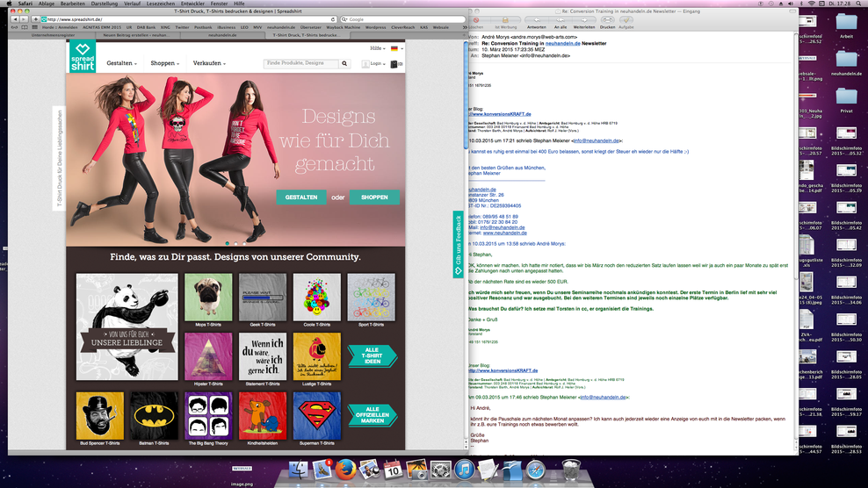Click the Weiterleiten forward icon in Mail
Viewport: 868px width, 488px height.
pos(584,20)
